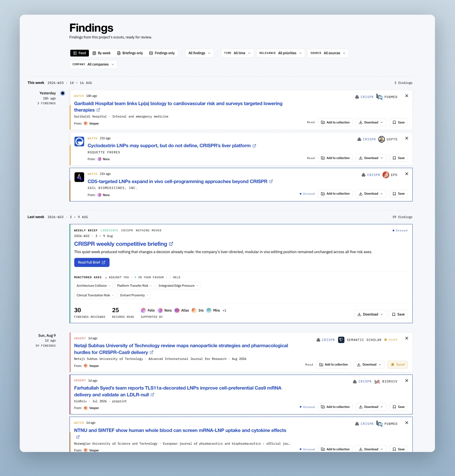Screen dimensions: 455x476
Task: Toggle the Saved button on Netaji Subhas finding
Action: coord(397,365)
